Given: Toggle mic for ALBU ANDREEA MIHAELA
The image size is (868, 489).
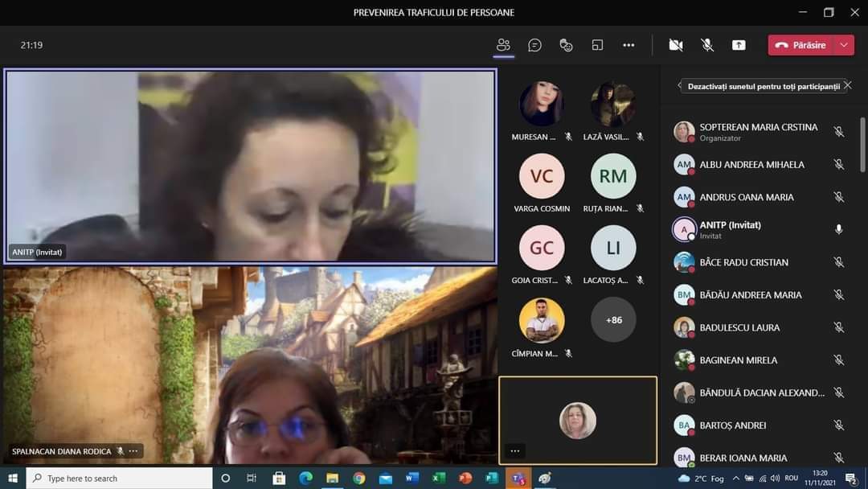Looking at the screenshot, I should click(838, 164).
